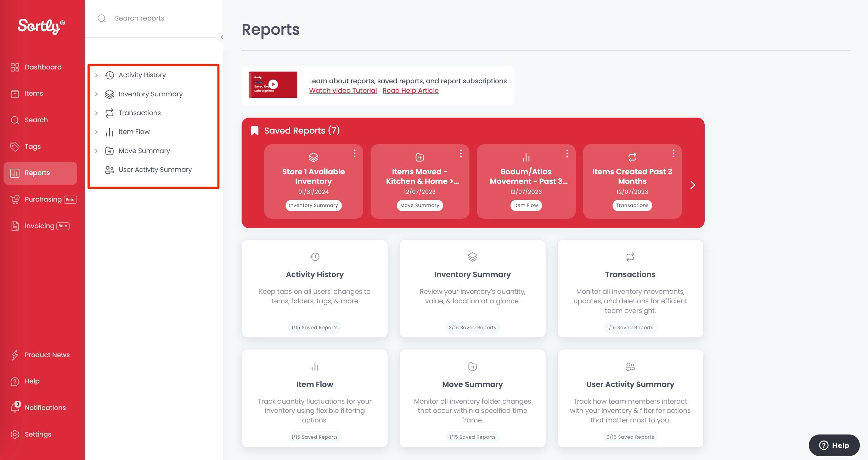Open Invoicing beta section
The width and height of the screenshot is (868, 460).
(40, 226)
